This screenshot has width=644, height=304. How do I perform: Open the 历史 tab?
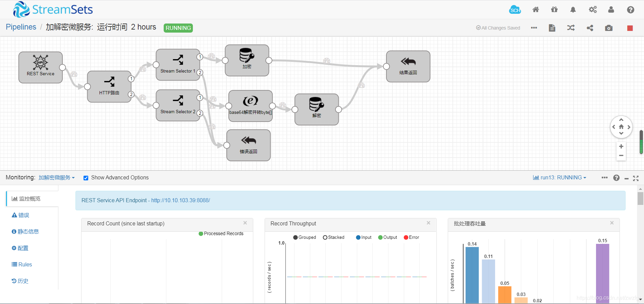pyautogui.click(x=20, y=281)
